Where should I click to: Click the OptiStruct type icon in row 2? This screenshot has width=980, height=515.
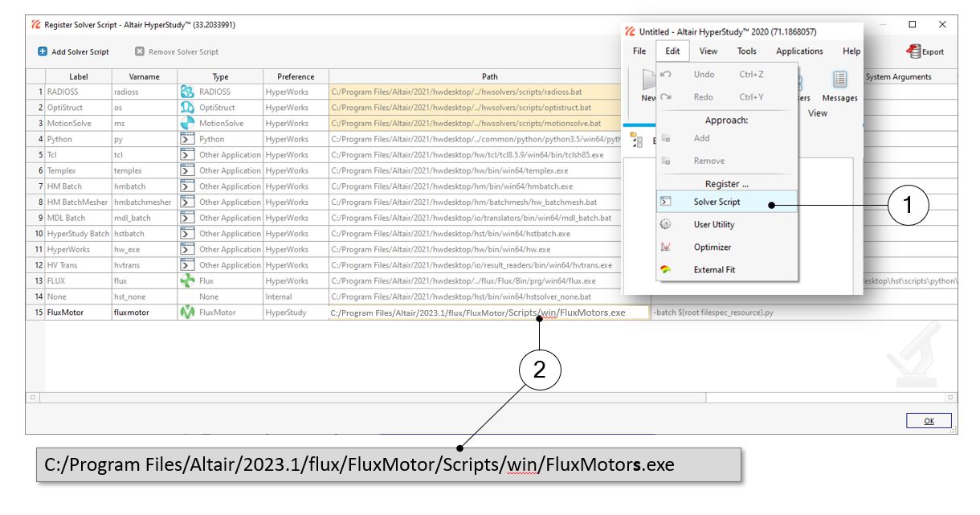pos(186,108)
